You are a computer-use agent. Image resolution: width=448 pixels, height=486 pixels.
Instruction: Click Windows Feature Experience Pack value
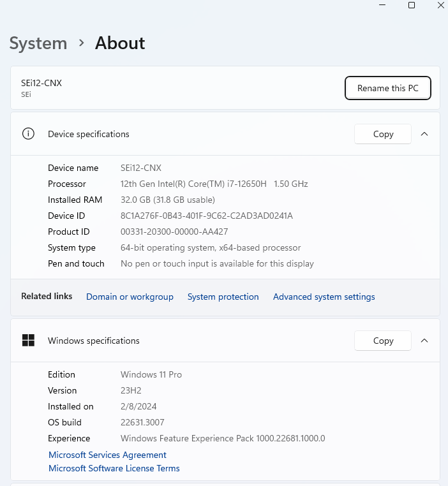[x=223, y=438]
